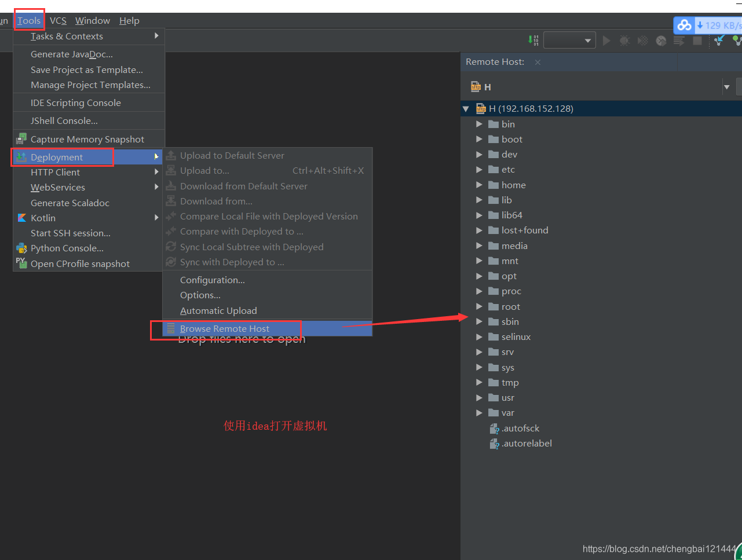The image size is (742, 560).
Task: Choose Generate JavaDoc... menu entry
Action: coord(89,54)
